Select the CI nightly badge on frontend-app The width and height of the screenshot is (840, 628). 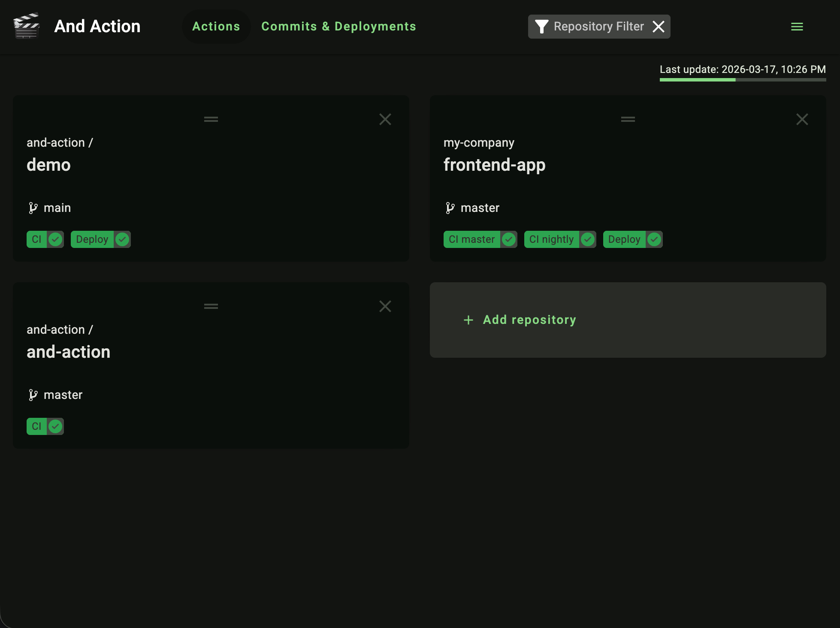pos(551,239)
